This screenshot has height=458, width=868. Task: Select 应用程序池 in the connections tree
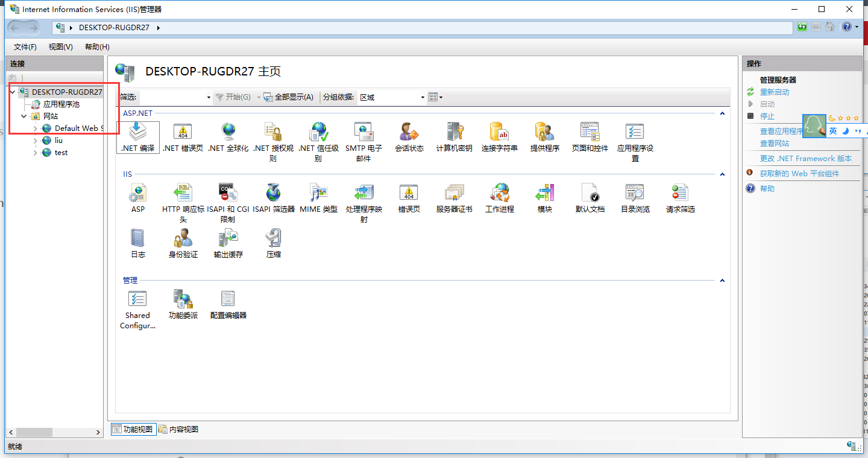click(61, 104)
